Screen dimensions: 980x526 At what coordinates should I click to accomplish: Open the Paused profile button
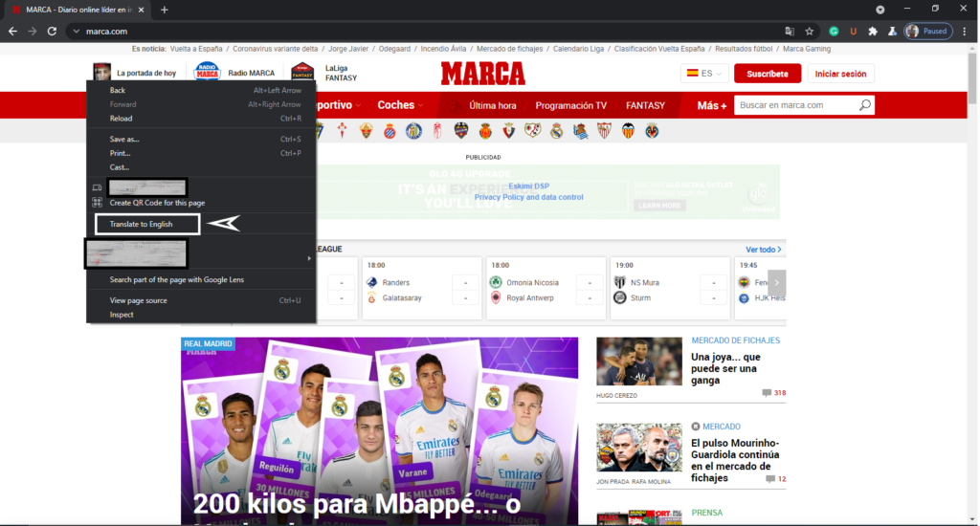point(928,32)
